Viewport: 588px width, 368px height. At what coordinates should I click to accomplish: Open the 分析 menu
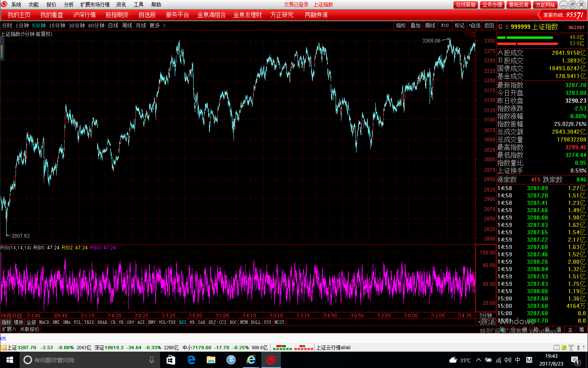click(x=69, y=4)
